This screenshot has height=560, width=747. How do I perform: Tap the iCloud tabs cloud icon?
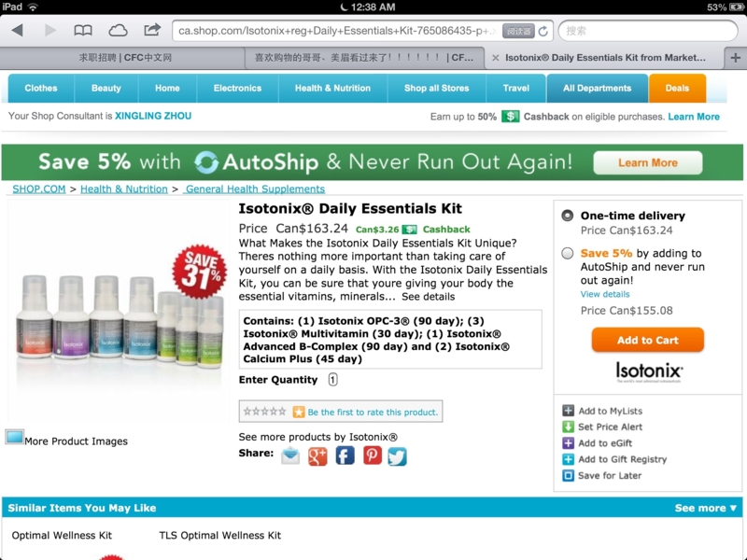coord(118,31)
